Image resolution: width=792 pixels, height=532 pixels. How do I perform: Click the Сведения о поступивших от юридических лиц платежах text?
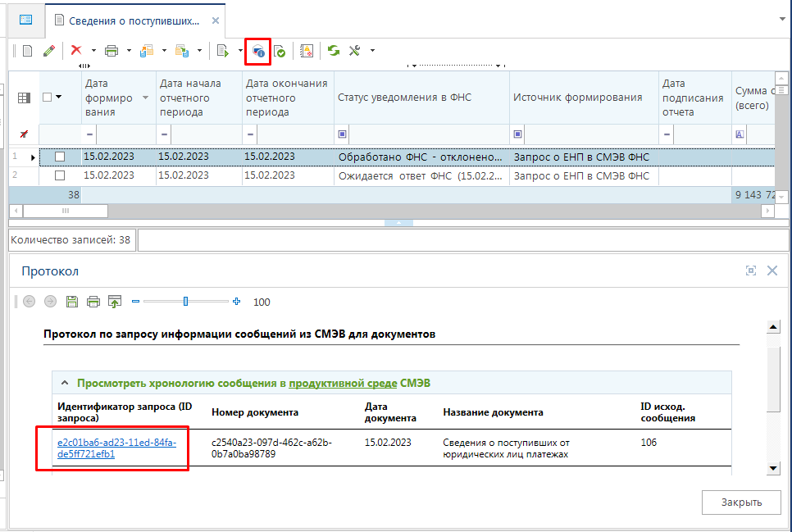(506, 448)
